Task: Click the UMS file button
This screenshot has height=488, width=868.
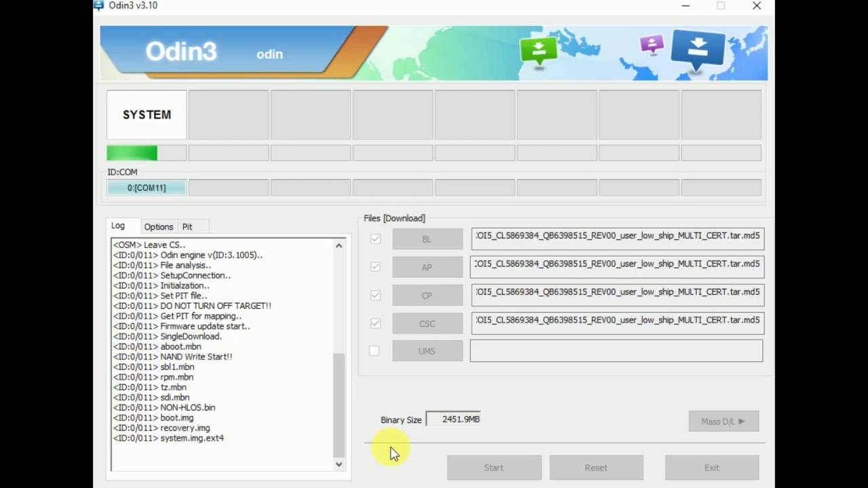Action: coord(427,351)
